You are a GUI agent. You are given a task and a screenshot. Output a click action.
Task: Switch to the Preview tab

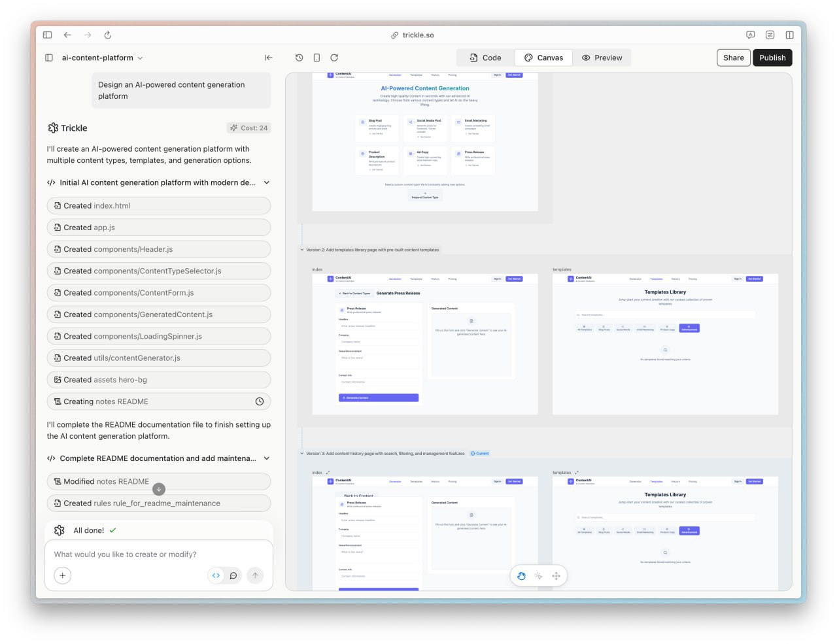click(602, 58)
